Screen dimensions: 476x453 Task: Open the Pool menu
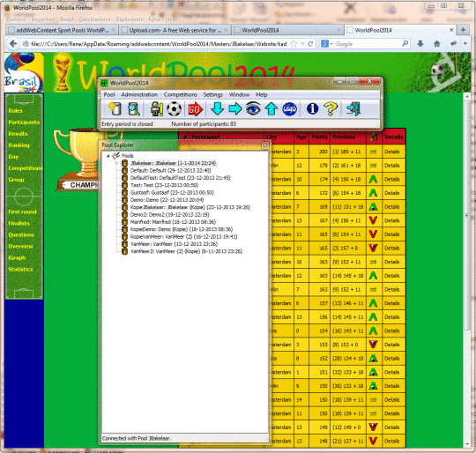pos(109,94)
